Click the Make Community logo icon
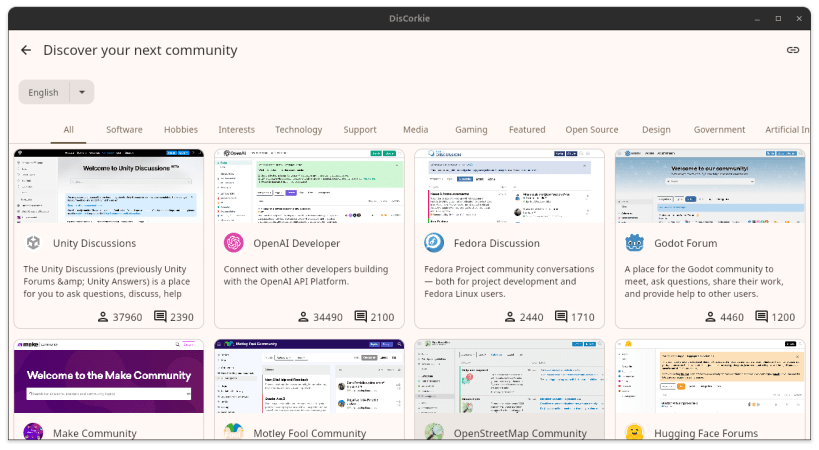The height and width of the screenshot is (450, 819). tap(33, 432)
